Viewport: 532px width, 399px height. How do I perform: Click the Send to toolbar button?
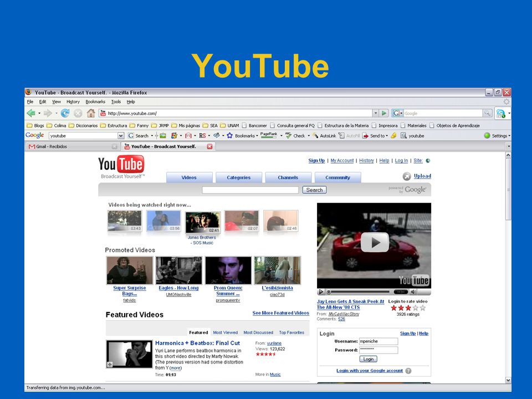(x=374, y=136)
